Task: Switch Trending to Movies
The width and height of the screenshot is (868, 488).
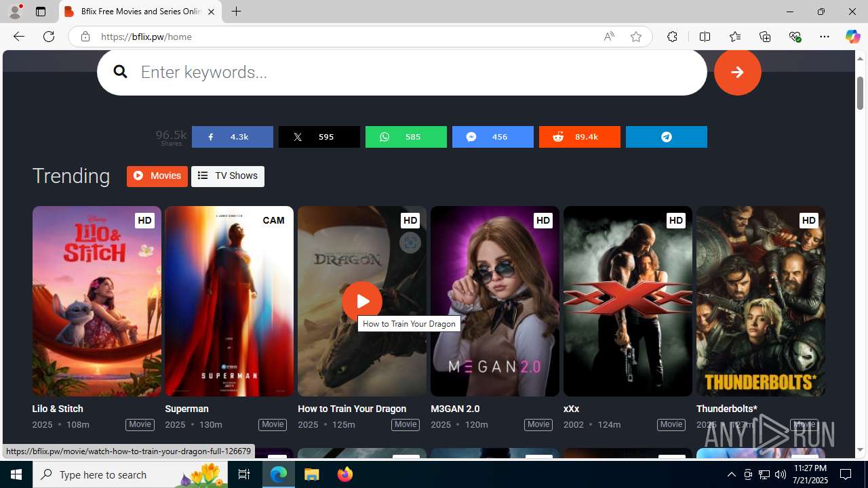Action: [157, 176]
